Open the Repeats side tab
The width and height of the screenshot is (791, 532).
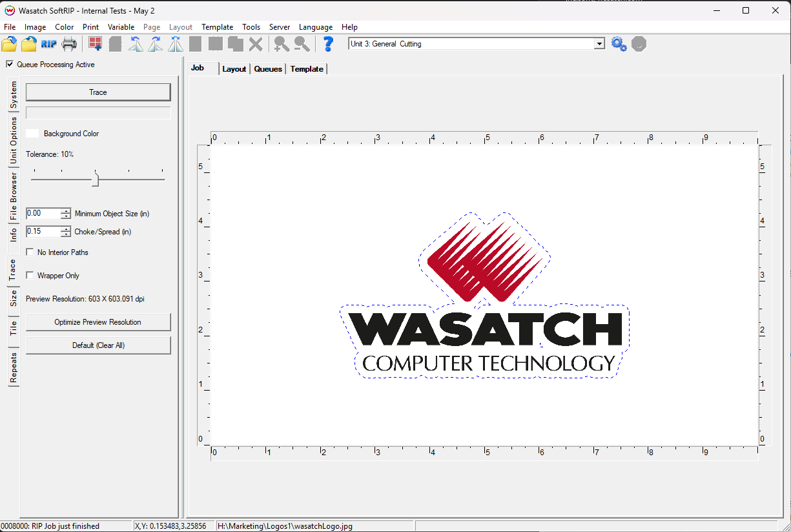[14, 367]
